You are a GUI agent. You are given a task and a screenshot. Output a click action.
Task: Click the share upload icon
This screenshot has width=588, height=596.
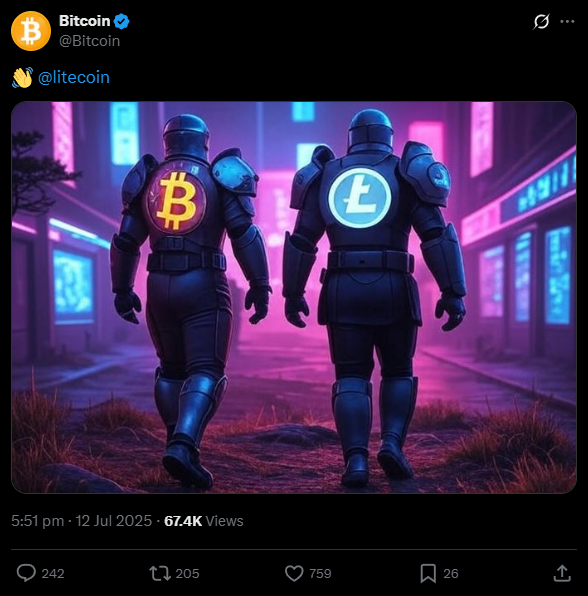tap(562, 573)
